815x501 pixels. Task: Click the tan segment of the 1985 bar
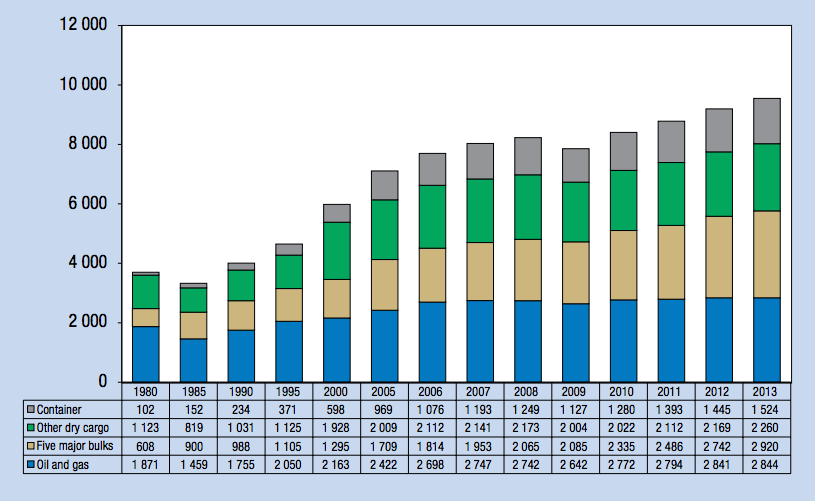[x=193, y=325]
